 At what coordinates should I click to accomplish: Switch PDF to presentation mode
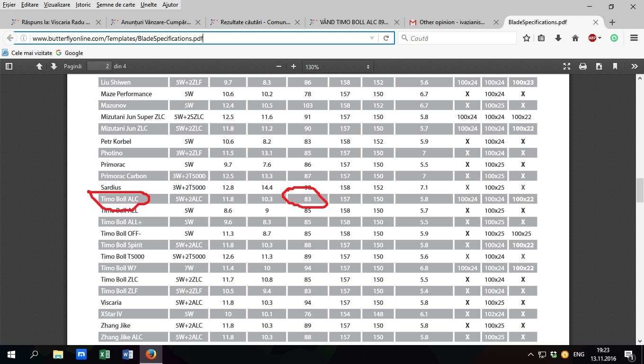pos(567,66)
